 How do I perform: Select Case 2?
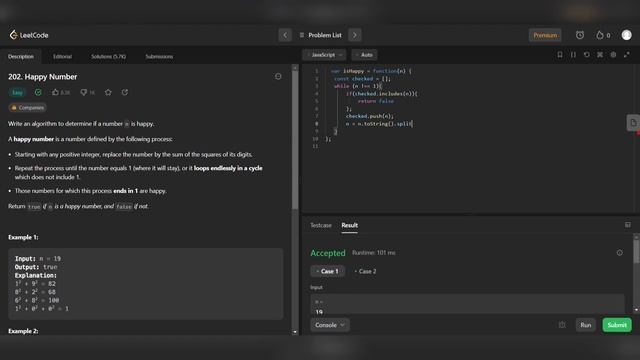365,271
